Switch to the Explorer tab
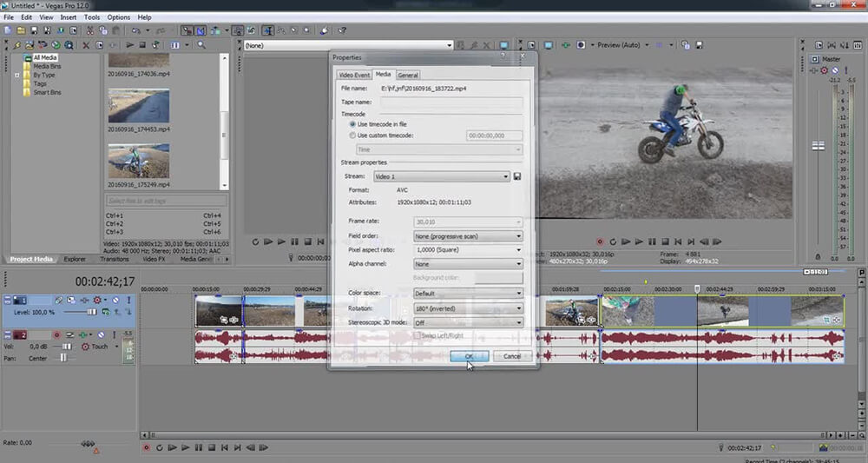 click(75, 259)
